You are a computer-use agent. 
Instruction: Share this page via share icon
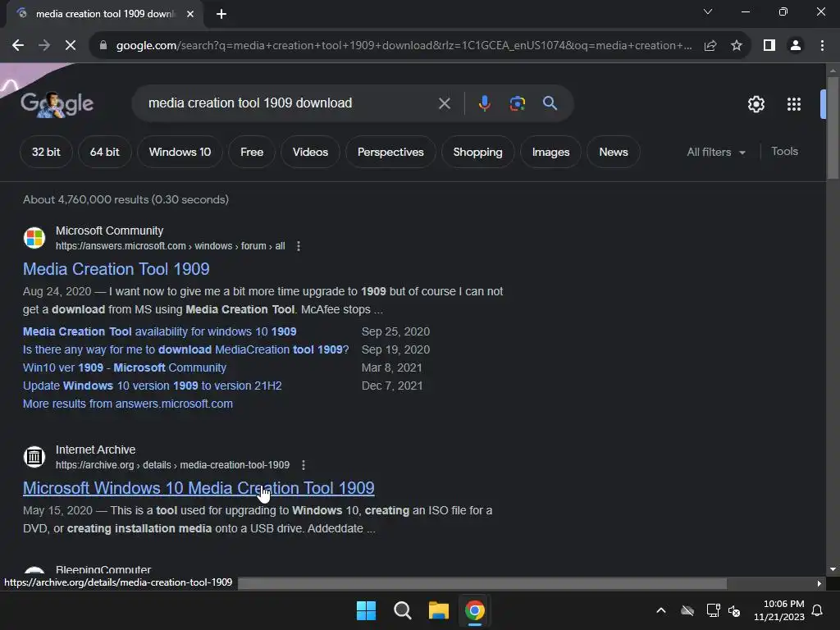coord(710,46)
